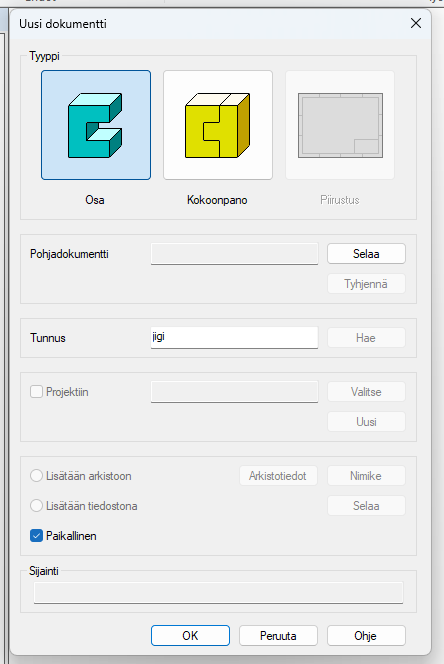The height and width of the screenshot is (664, 444).
Task: Choose the yellow Kokoonpano assembly icon
Action: (x=218, y=125)
